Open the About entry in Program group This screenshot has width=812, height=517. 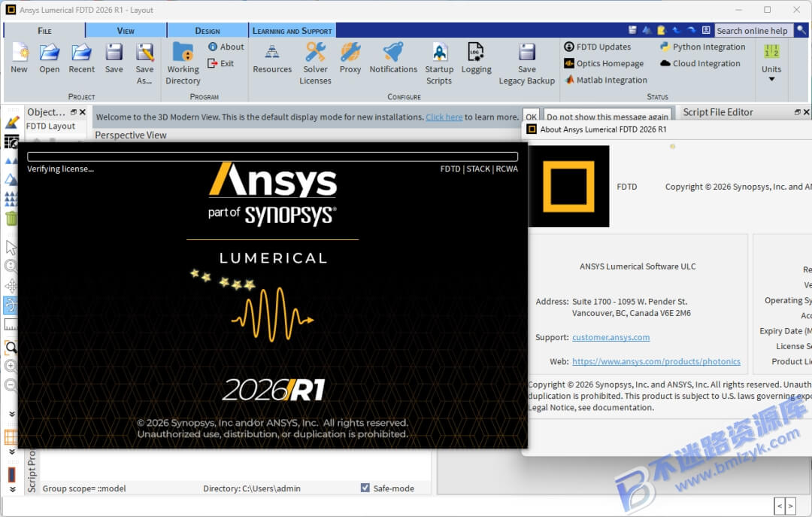[x=226, y=47]
